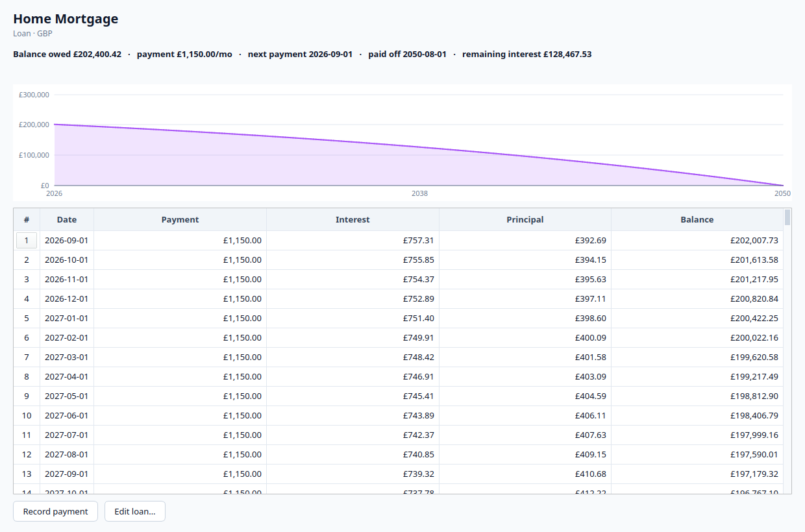Click the # column header

point(27,219)
